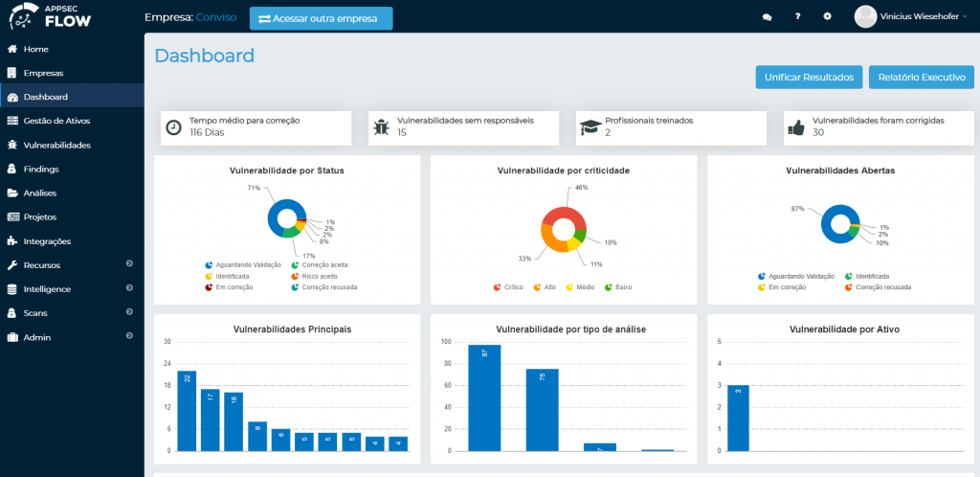Viewport: 980px width, 477px height.
Task: Click the Home house icon
Action: tap(11, 49)
